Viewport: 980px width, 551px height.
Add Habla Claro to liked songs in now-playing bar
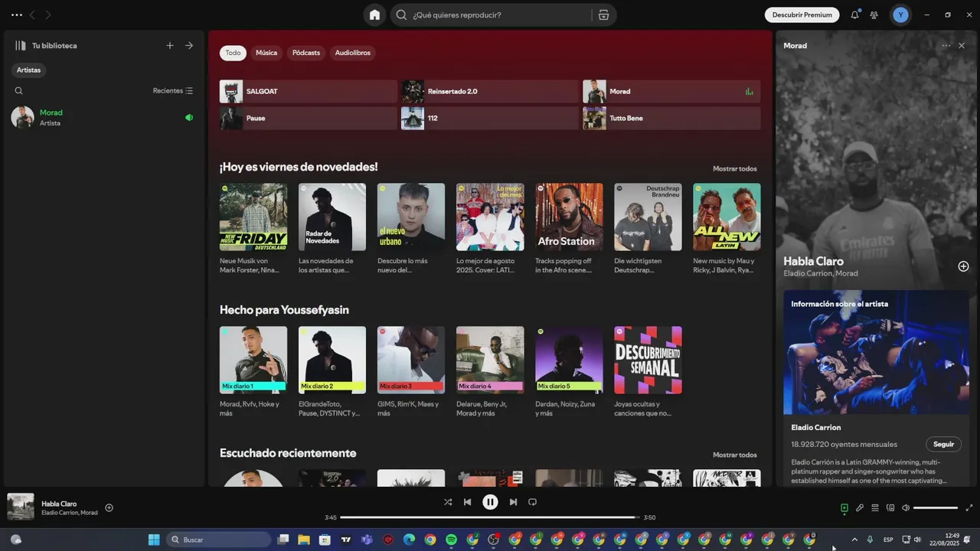click(109, 507)
